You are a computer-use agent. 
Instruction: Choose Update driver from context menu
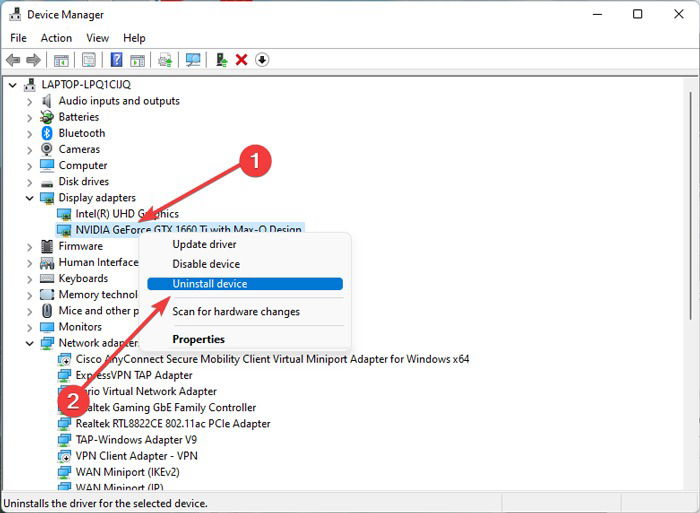[245, 245]
